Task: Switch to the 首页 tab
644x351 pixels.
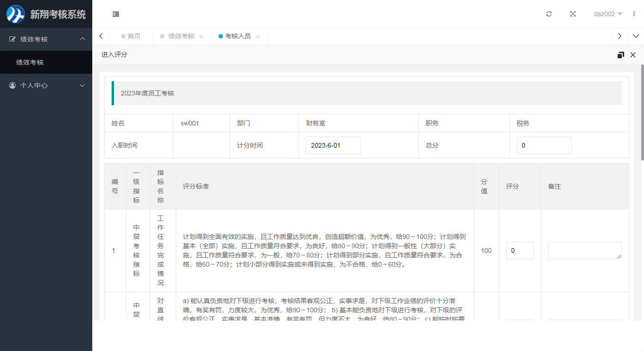Action: pyautogui.click(x=131, y=36)
